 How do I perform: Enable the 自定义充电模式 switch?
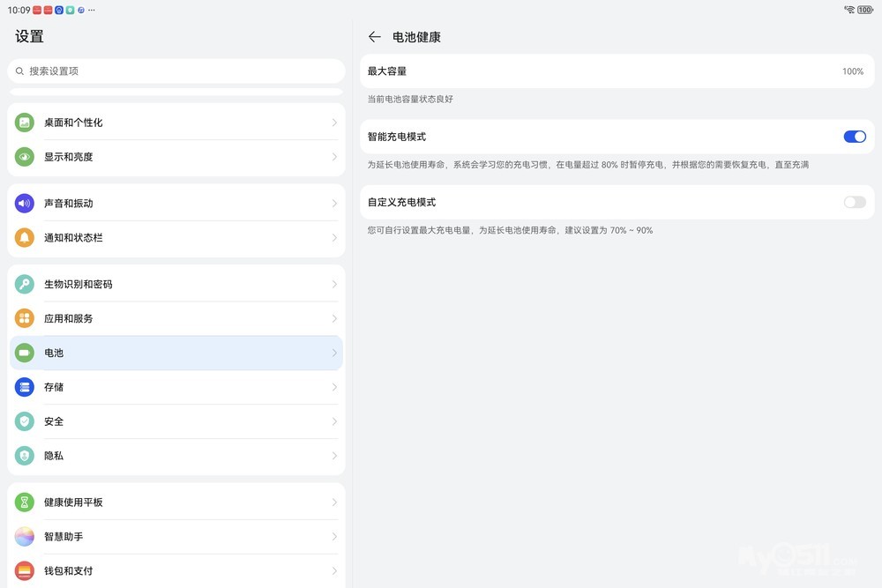click(854, 202)
